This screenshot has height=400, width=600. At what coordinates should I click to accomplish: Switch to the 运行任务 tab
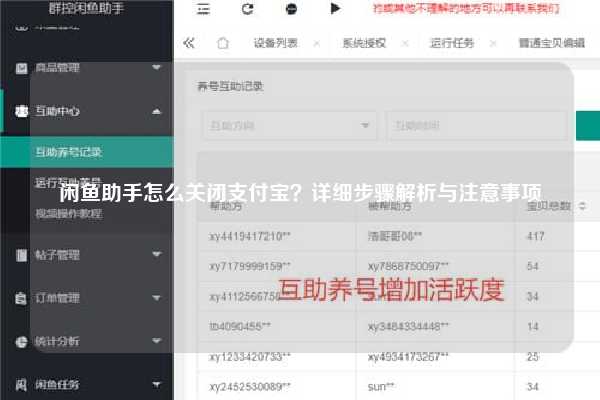pyautogui.click(x=452, y=43)
